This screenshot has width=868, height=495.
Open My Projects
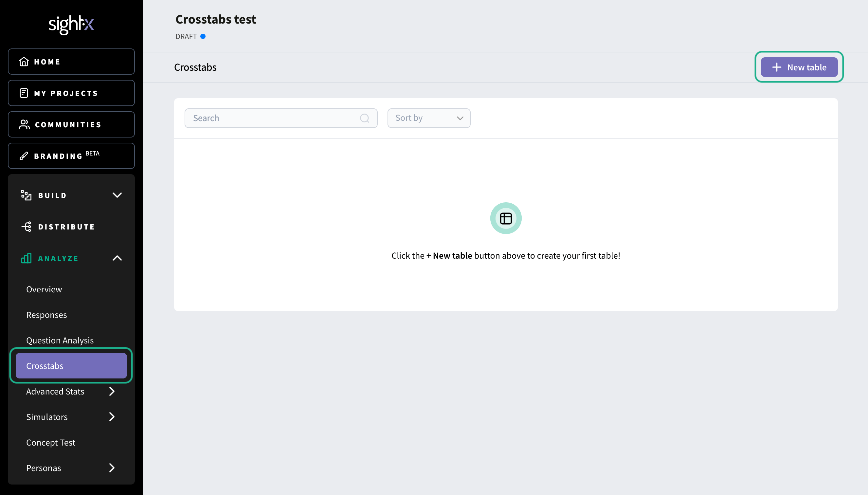pyautogui.click(x=71, y=93)
